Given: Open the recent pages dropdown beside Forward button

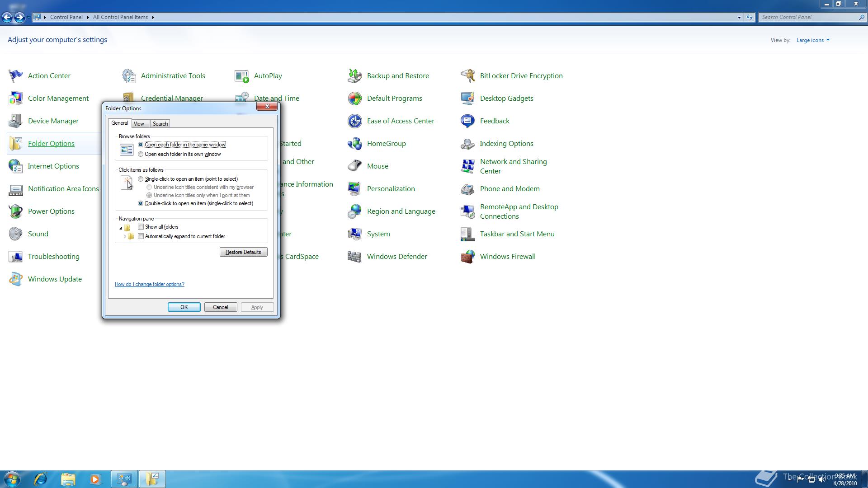Looking at the screenshot, I should pyautogui.click(x=28, y=17).
